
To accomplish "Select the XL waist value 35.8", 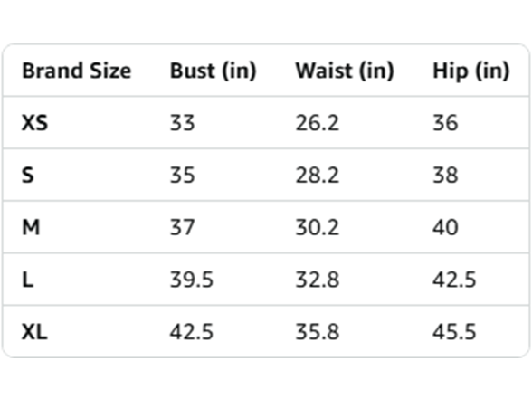I will [x=318, y=332].
